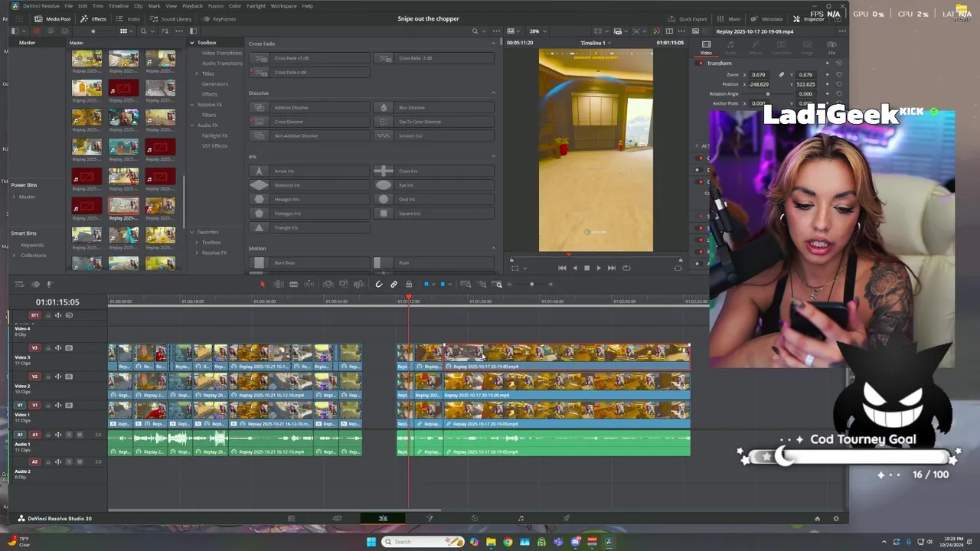980x551 pixels.
Task: Toggle timeline snapping magnet icon
Action: pyautogui.click(x=378, y=285)
